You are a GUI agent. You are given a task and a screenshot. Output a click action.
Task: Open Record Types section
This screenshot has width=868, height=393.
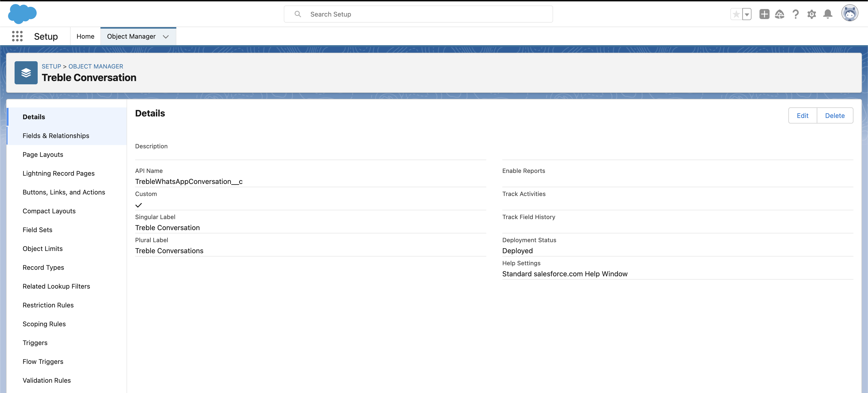tap(67, 267)
